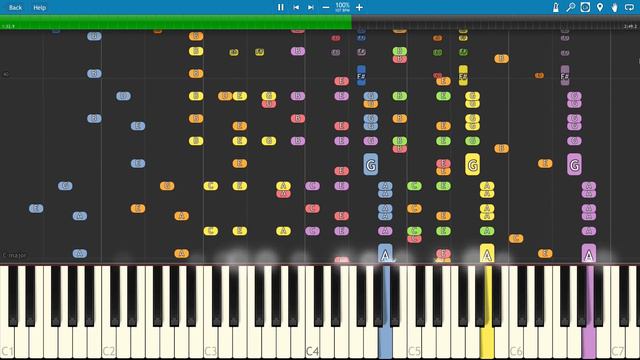Select the large yellow G falling note
The width and height of the screenshot is (640, 360).
[472, 165]
